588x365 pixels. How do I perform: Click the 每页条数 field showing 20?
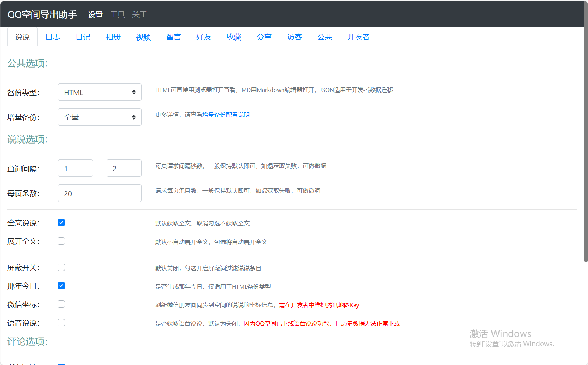100,193
